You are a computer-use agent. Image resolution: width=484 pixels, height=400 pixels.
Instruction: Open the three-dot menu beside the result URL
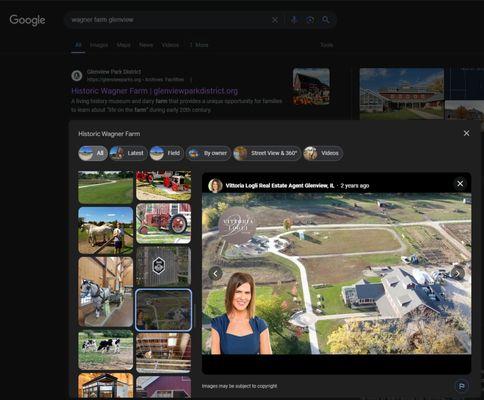(x=191, y=80)
